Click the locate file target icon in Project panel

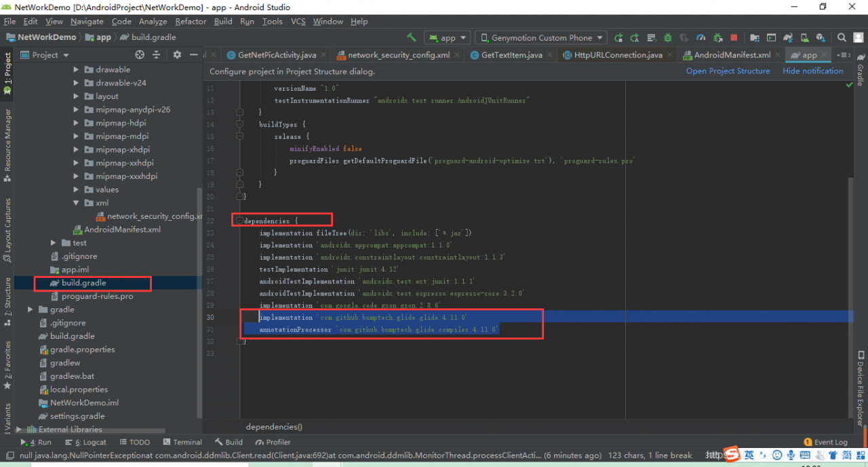[x=140, y=55]
